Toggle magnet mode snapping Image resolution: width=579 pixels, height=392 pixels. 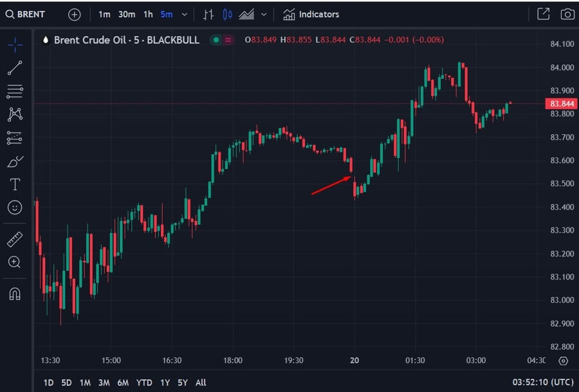(x=15, y=294)
